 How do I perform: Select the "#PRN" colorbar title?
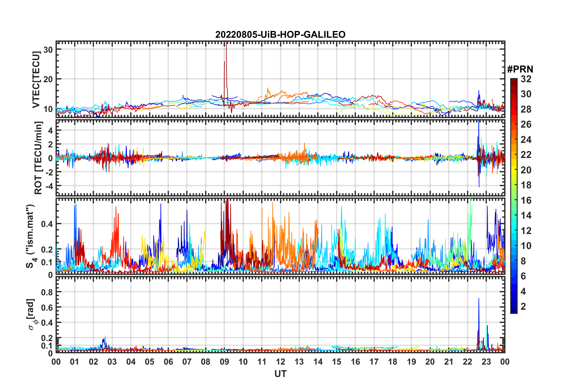520,69
